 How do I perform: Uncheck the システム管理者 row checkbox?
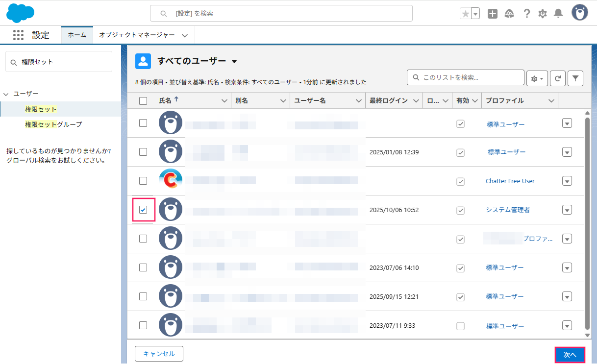click(x=143, y=210)
